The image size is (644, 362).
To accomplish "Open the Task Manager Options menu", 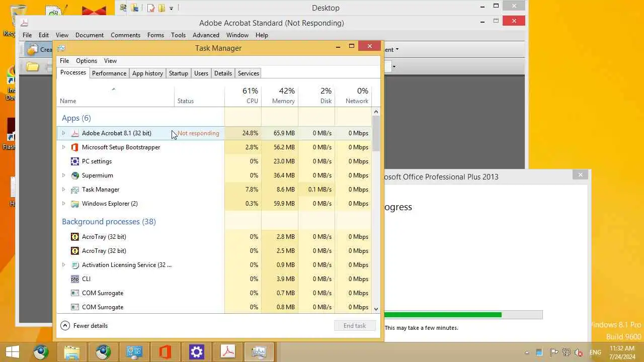I will [x=87, y=61].
